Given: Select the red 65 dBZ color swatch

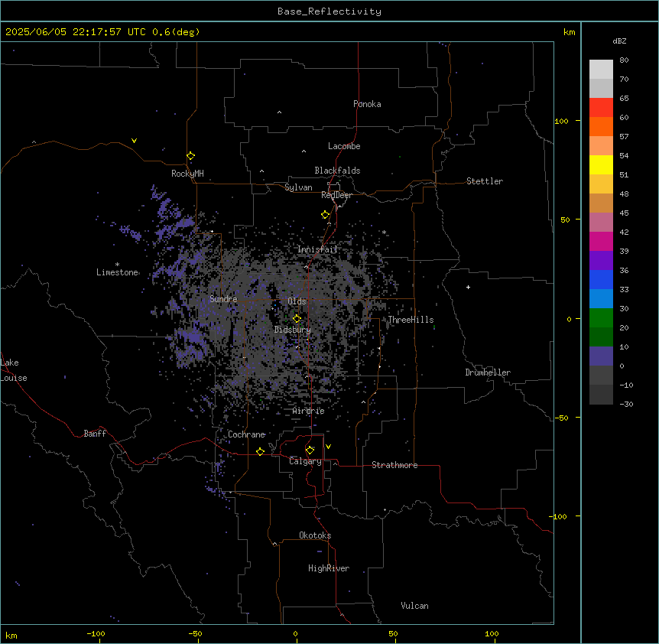Looking at the screenshot, I should pyautogui.click(x=601, y=107).
